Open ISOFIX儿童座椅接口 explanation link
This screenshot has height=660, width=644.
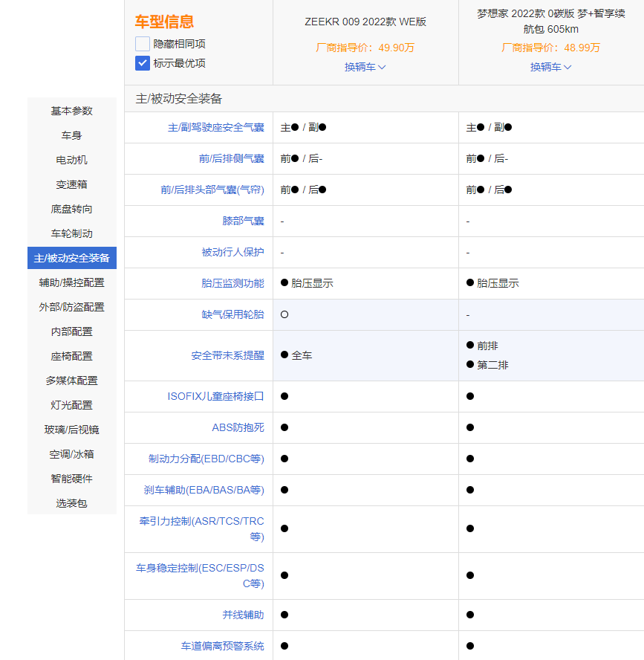point(215,396)
